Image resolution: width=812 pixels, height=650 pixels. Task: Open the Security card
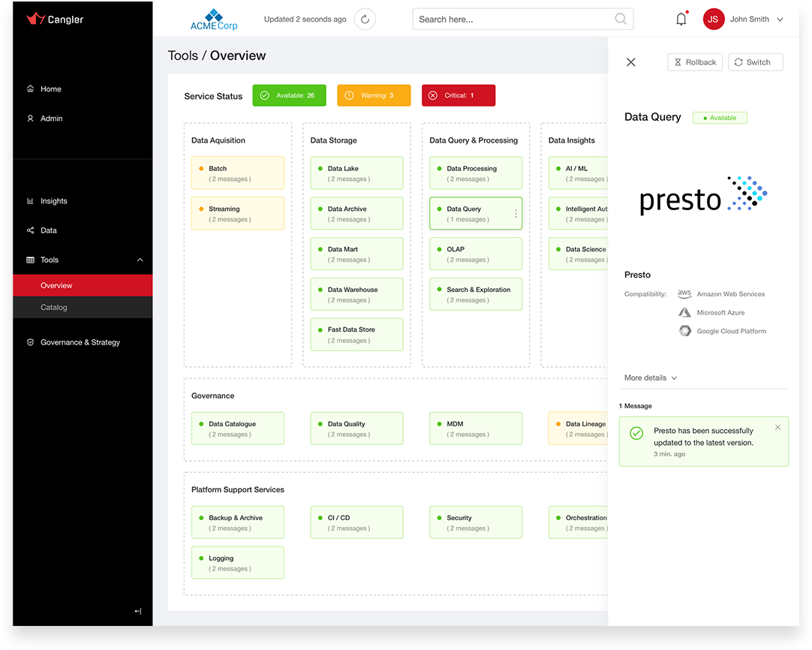click(x=476, y=522)
